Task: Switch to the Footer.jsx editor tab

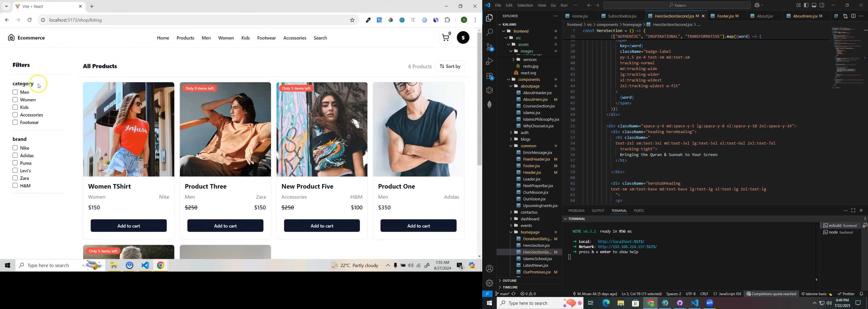Action: [725, 16]
